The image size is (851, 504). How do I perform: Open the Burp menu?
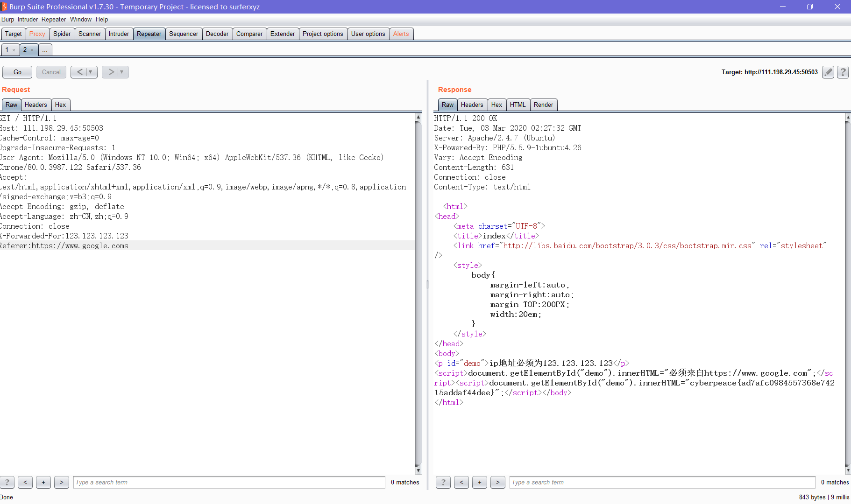pos(8,19)
